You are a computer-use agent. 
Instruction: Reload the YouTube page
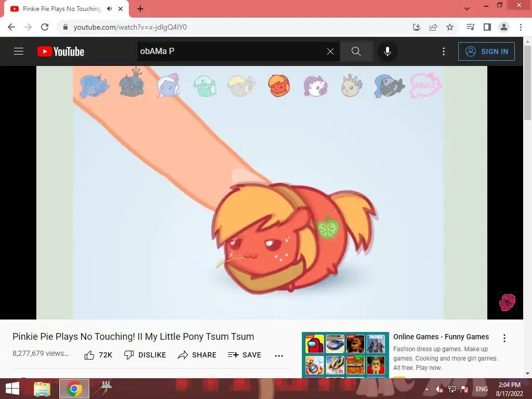[x=45, y=27]
